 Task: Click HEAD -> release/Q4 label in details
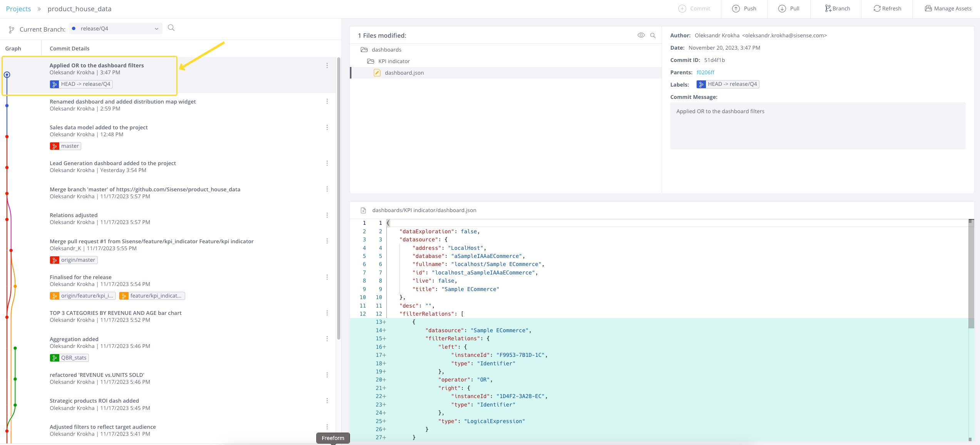(728, 84)
